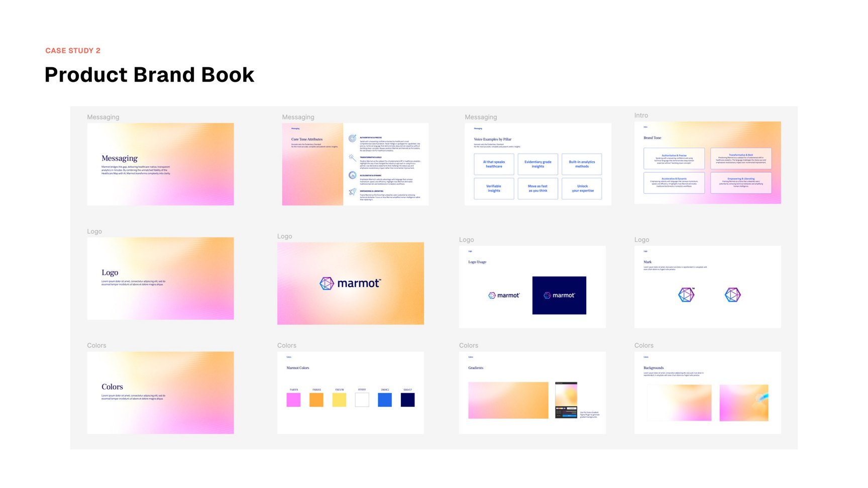Image resolution: width=868 pixels, height=488 pixels.
Task: Click the left background sample on the Backgrounds slide
Action: click(x=679, y=403)
